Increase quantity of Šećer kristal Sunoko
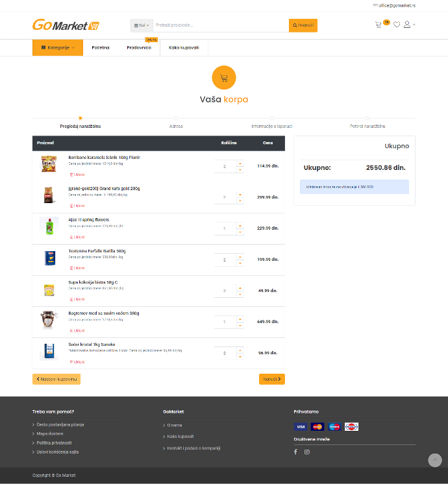Image resolution: width=448 pixels, height=484 pixels. pos(240,350)
